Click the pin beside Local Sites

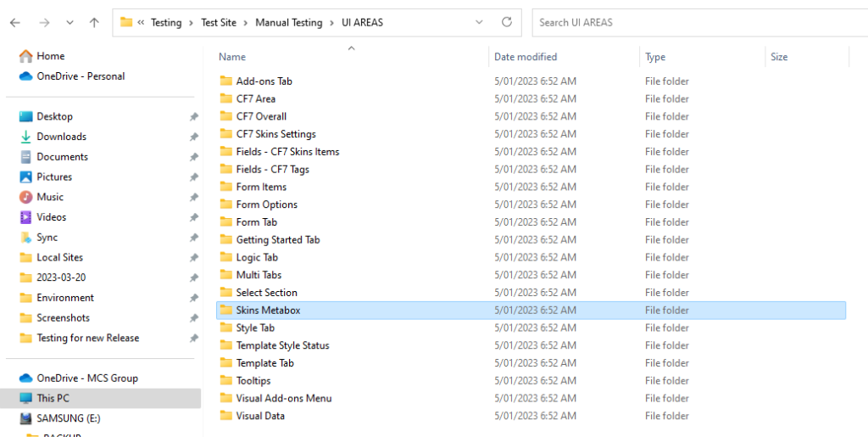click(x=193, y=258)
